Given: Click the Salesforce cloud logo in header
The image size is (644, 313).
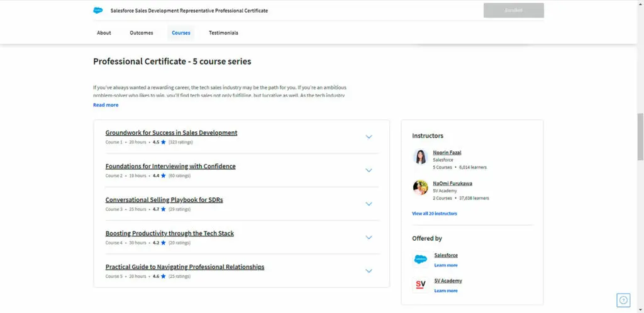Looking at the screenshot, I should 97,11.
